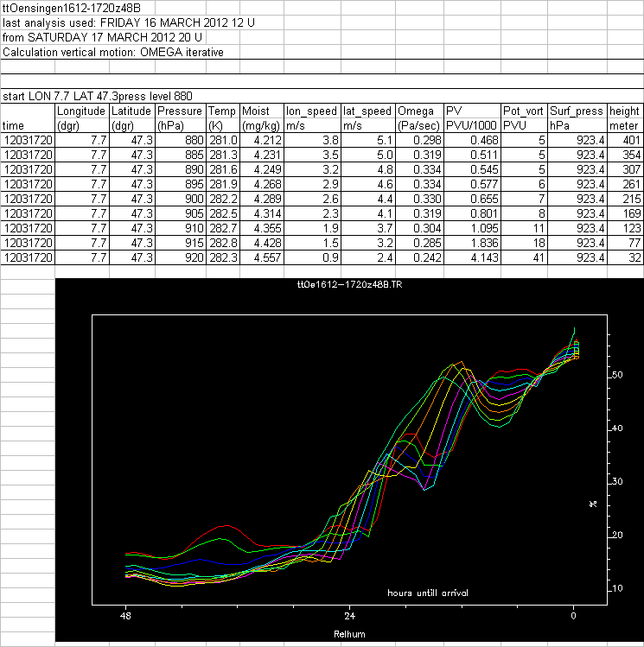Select temperature cell 282.8
644x647 pixels.
click(x=223, y=243)
